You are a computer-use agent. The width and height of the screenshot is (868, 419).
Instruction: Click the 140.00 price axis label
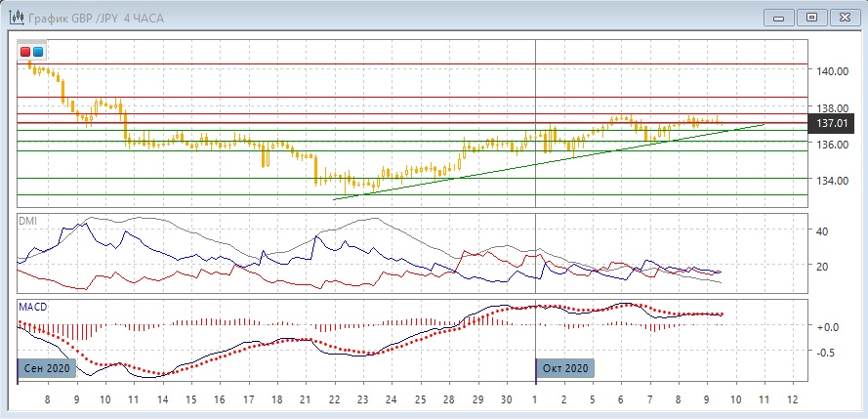pyautogui.click(x=832, y=71)
